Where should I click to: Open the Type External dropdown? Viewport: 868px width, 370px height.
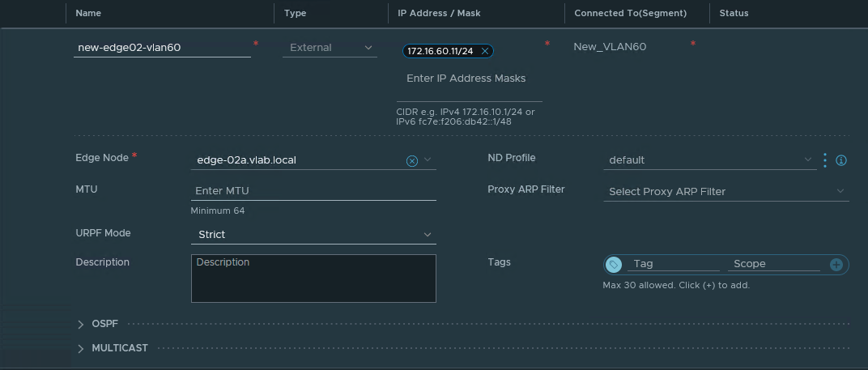pos(329,48)
